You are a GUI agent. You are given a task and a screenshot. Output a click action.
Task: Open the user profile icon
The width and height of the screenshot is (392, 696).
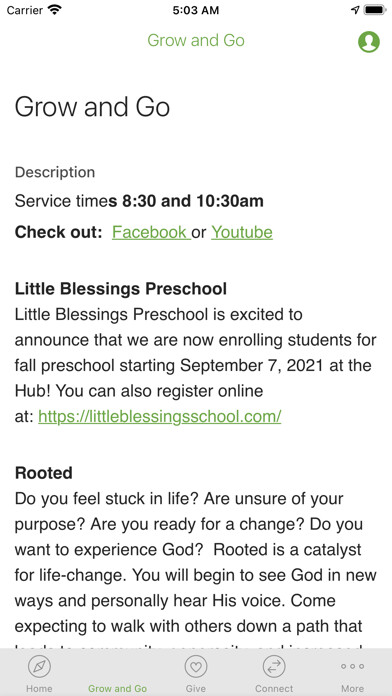click(369, 42)
